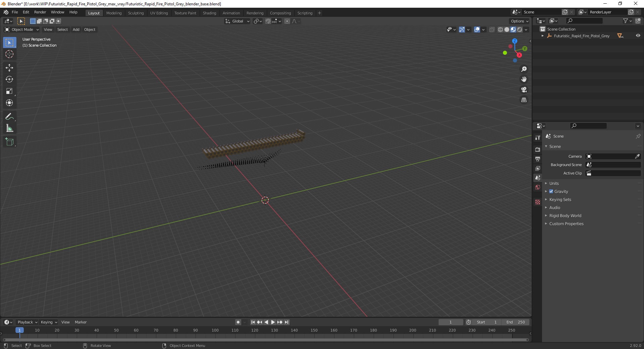Activate the Rotate tool
644x349 pixels.
(x=9, y=79)
